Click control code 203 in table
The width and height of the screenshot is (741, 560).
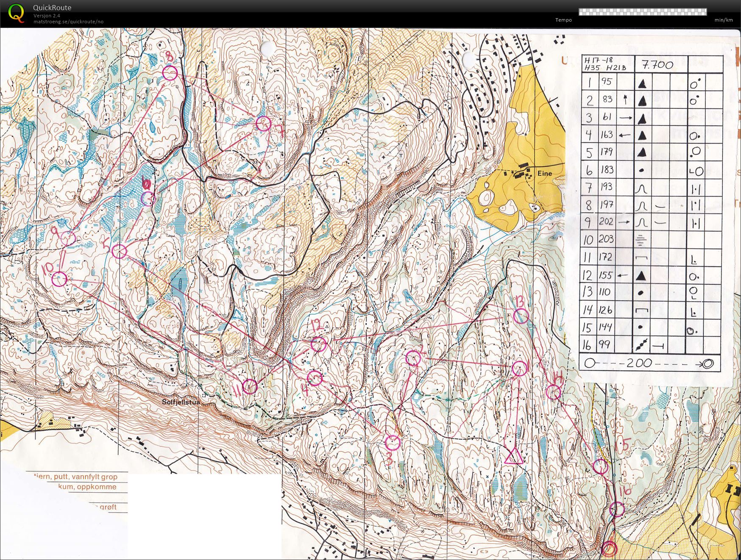(x=606, y=239)
